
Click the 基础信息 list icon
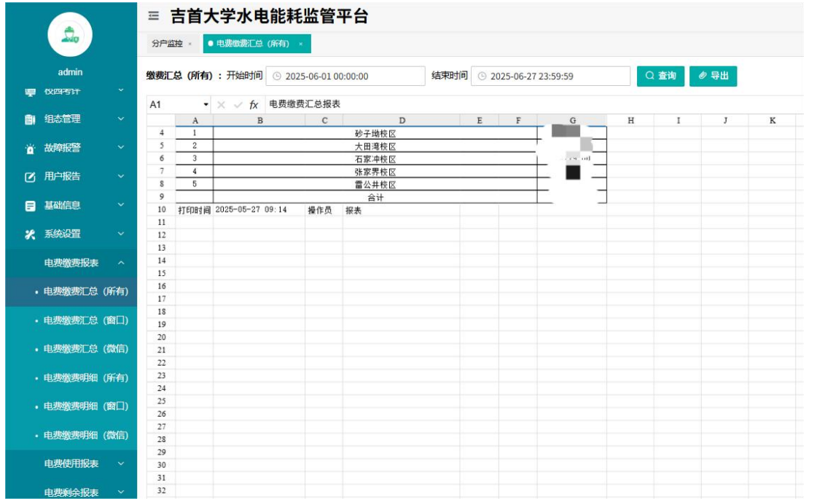(x=30, y=205)
